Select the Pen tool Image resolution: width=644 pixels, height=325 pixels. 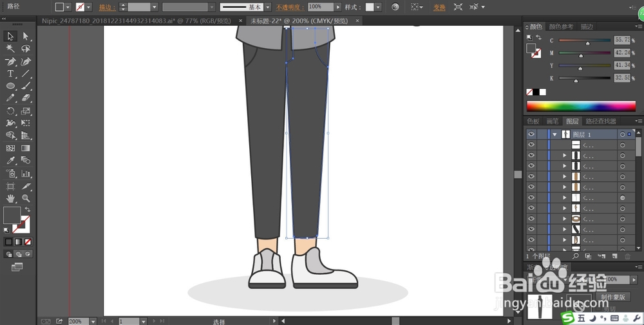pyautogui.click(x=10, y=62)
